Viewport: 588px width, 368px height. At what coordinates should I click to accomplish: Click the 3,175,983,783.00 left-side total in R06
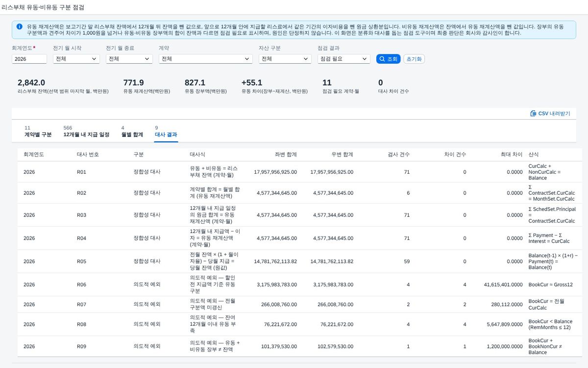click(277, 285)
